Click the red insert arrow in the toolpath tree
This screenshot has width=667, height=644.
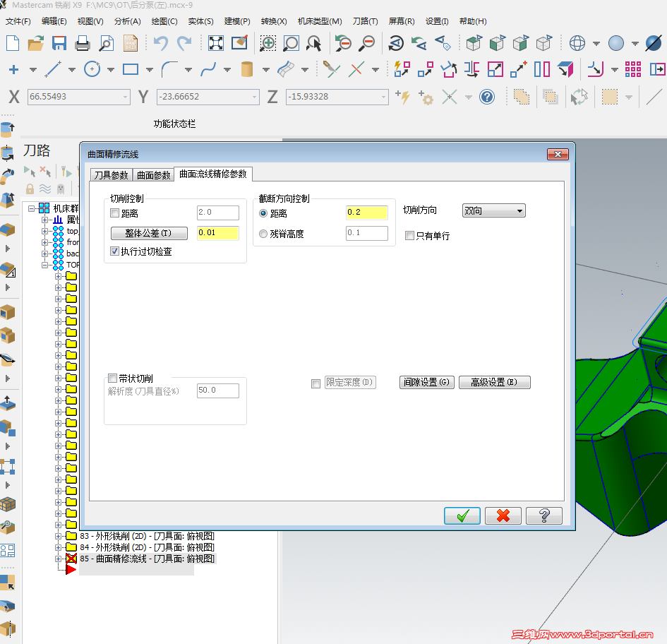[x=71, y=570]
